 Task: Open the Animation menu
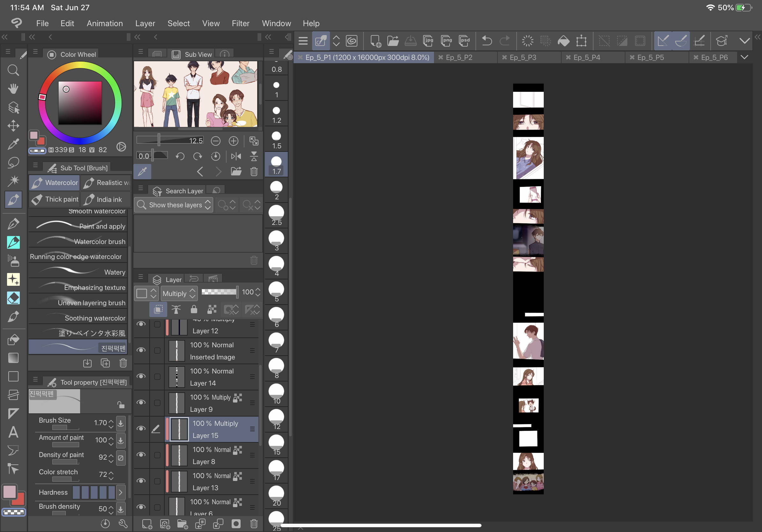coord(105,23)
